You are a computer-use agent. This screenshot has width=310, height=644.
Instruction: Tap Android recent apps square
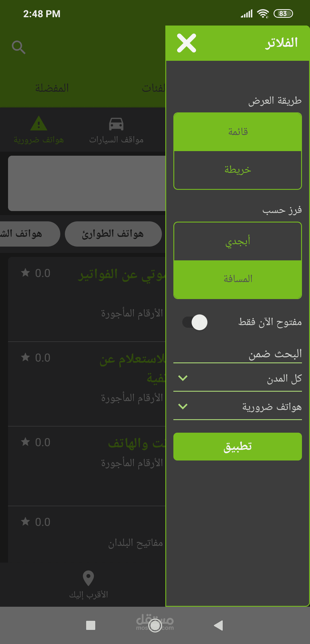91,625
